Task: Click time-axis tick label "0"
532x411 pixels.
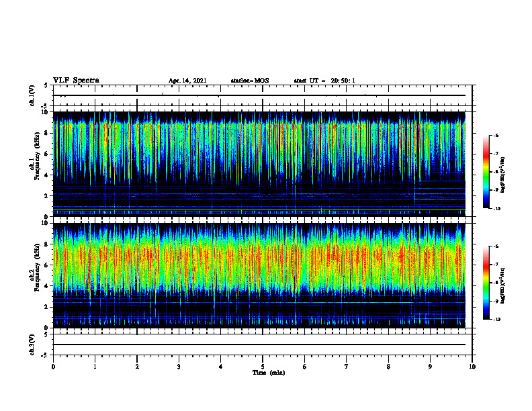Action: [53, 367]
